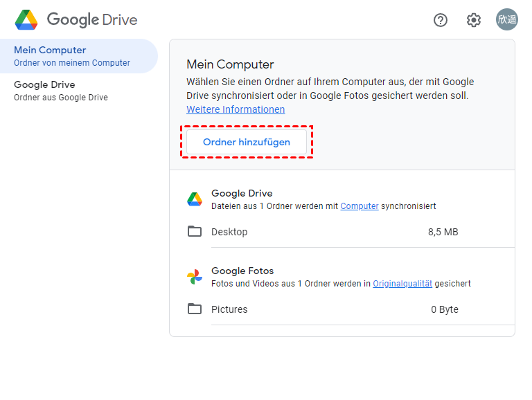Open the help question mark icon
The image size is (532, 400).
click(x=441, y=20)
